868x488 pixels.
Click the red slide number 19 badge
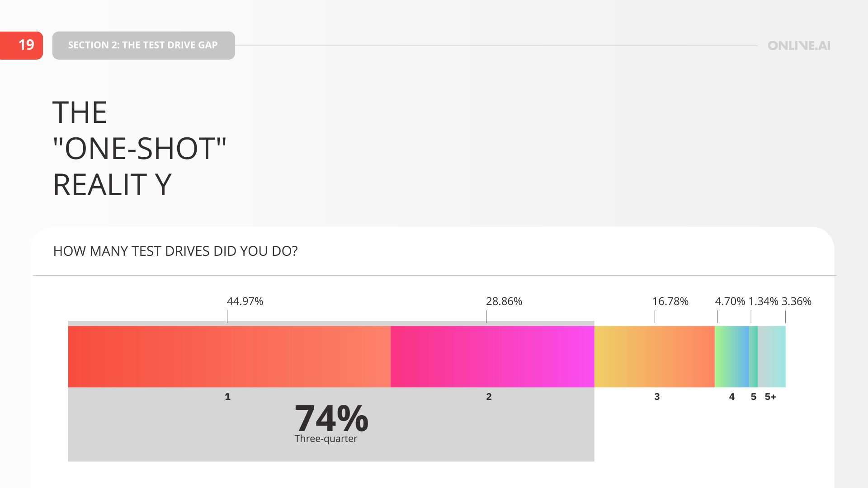[22, 45]
